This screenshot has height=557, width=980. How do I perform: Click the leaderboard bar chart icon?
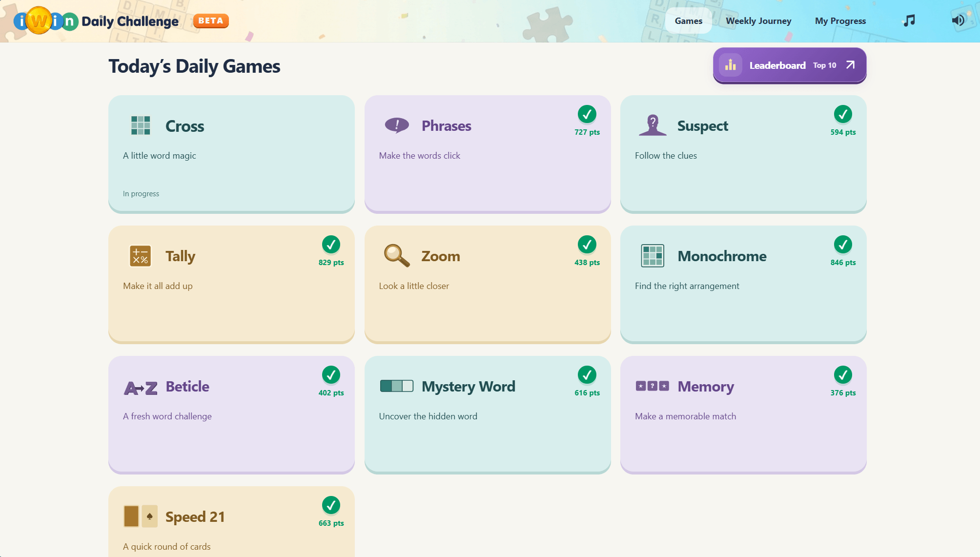[x=730, y=65]
